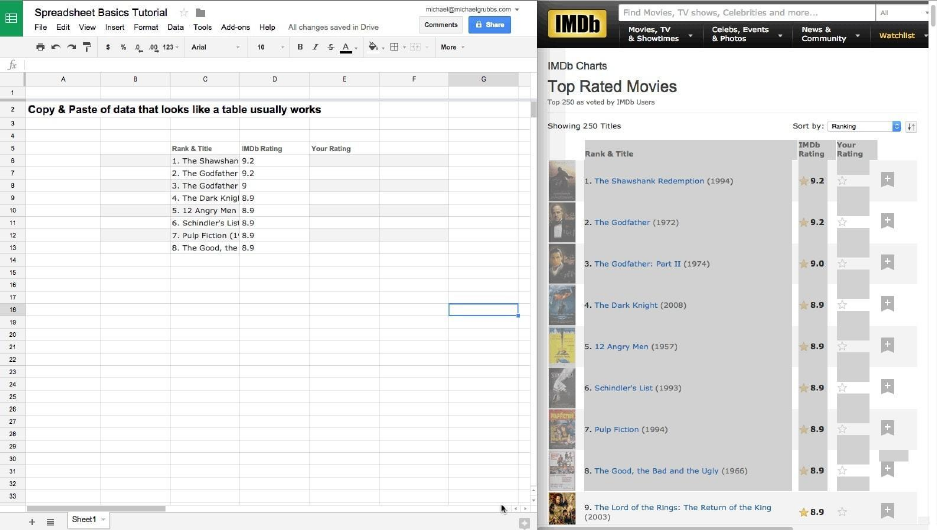This screenshot has width=937, height=530.
Task: Add The Dark Knight to watchlist
Action: 887,304
